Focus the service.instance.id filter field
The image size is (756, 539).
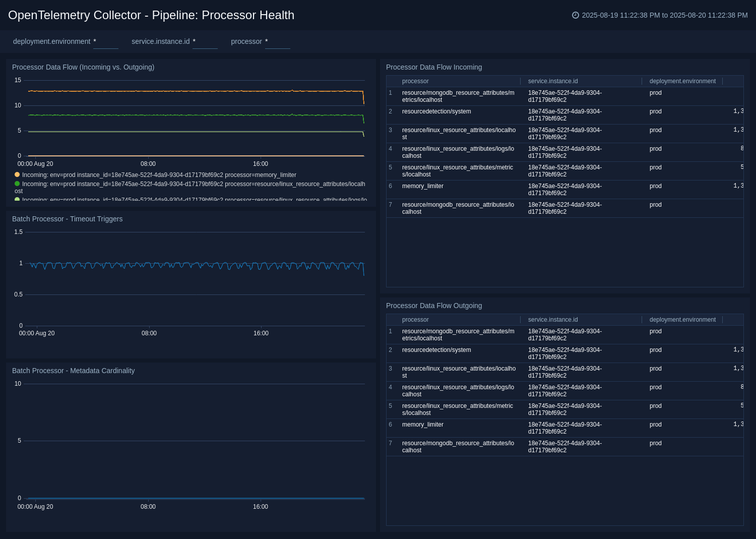[x=205, y=42]
